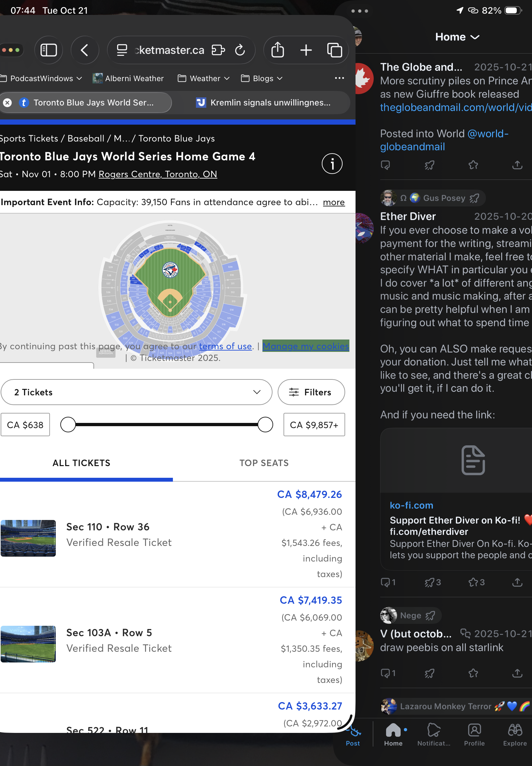Open the Filters button
Image resolution: width=532 pixels, height=766 pixels.
311,392
